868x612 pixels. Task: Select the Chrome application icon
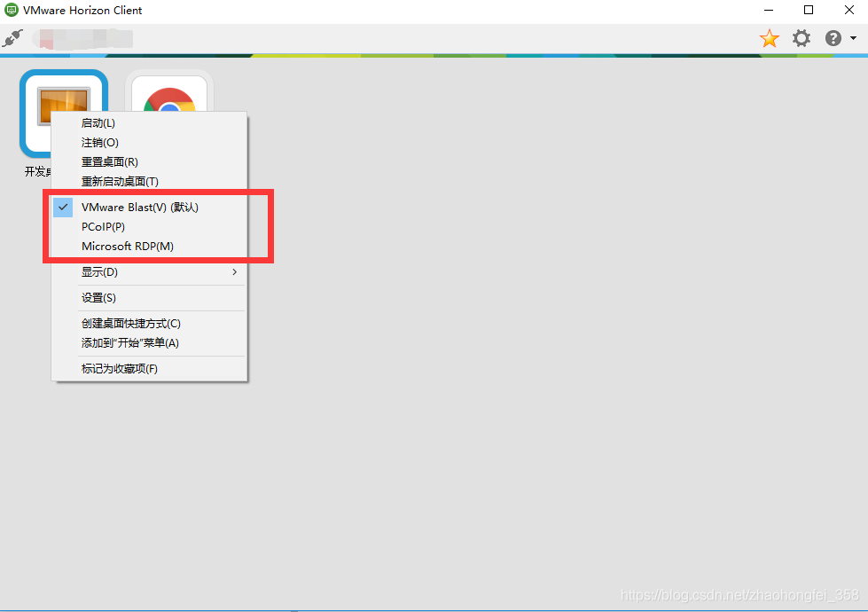point(169,94)
